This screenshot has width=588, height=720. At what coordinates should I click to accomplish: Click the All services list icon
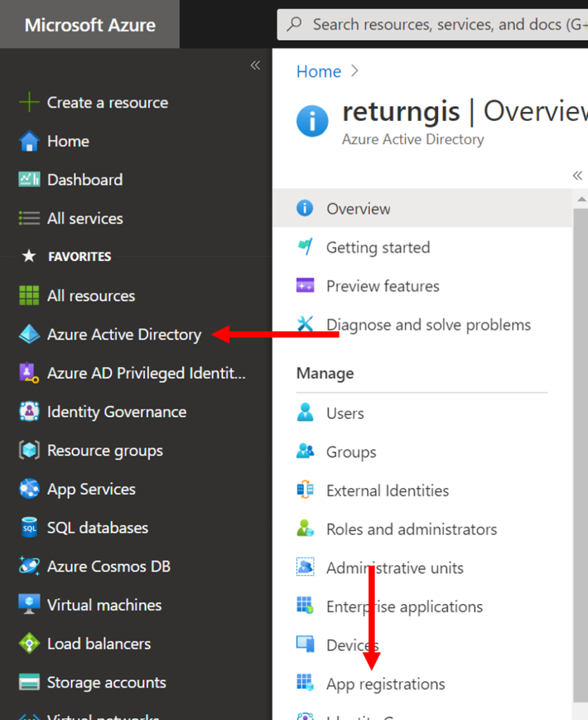pos(29,218)
